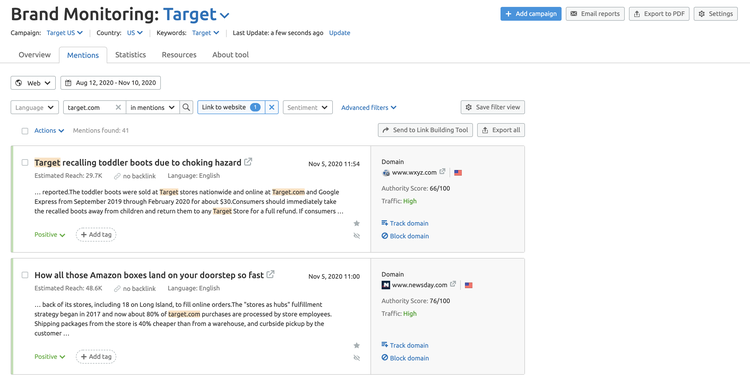Track domain www.newsday.com
The image size is (750, 379).
tap(405, 346)
